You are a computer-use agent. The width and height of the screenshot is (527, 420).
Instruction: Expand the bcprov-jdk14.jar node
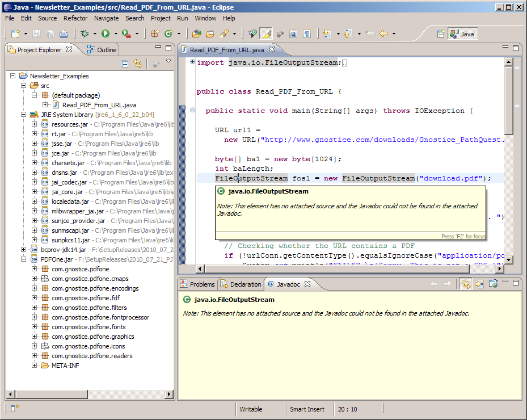pos(23,249)
